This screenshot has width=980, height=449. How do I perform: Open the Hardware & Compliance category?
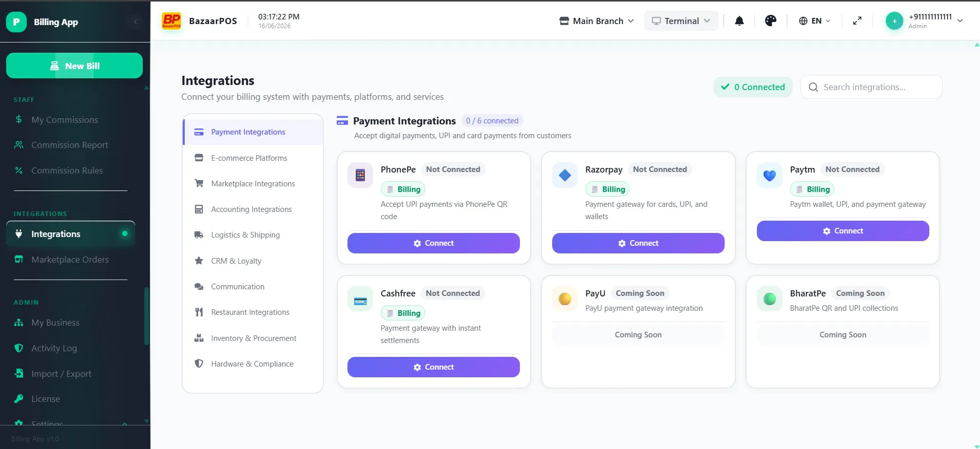253,364
